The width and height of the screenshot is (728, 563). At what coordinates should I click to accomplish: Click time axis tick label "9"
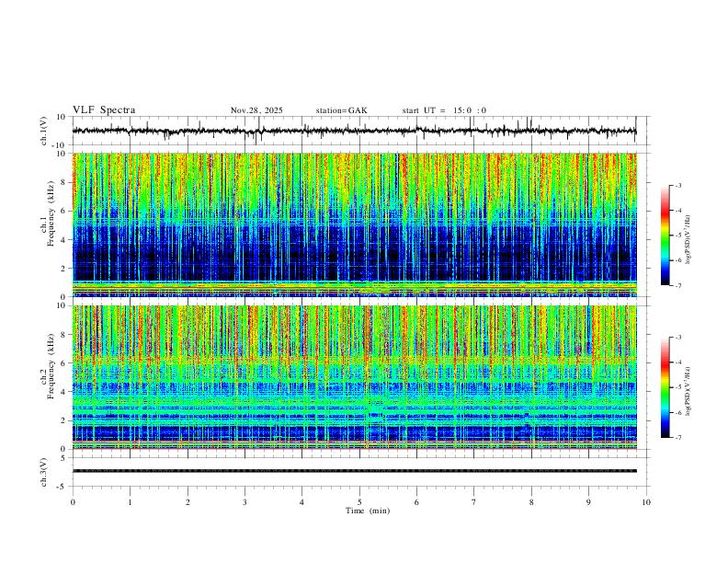pyautogui.click(x=588, y=502)
